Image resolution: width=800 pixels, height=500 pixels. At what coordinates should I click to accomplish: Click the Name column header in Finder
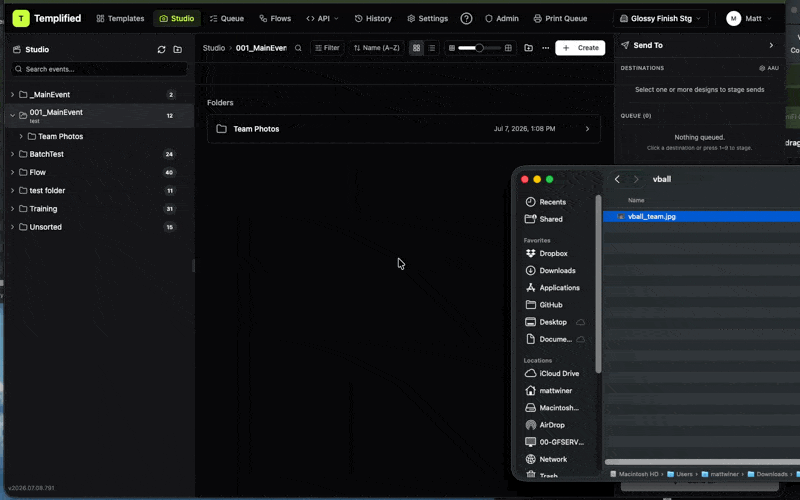point(636,201)
